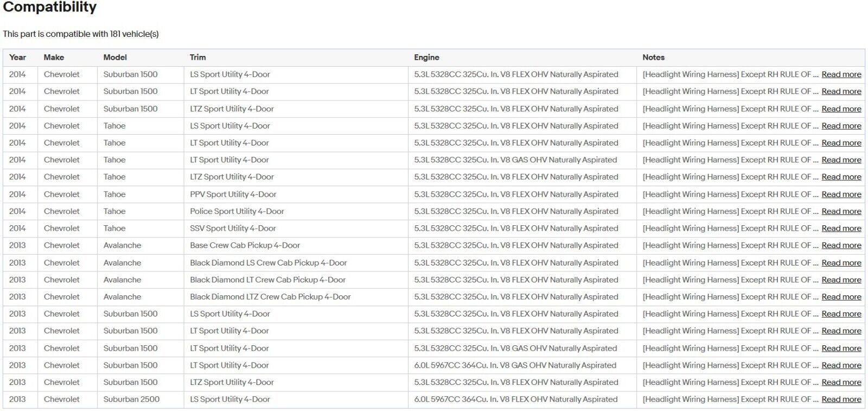Click the "Compatibility" section heading
The width and height of the screenshot is (868, 411).
[50, 7]
